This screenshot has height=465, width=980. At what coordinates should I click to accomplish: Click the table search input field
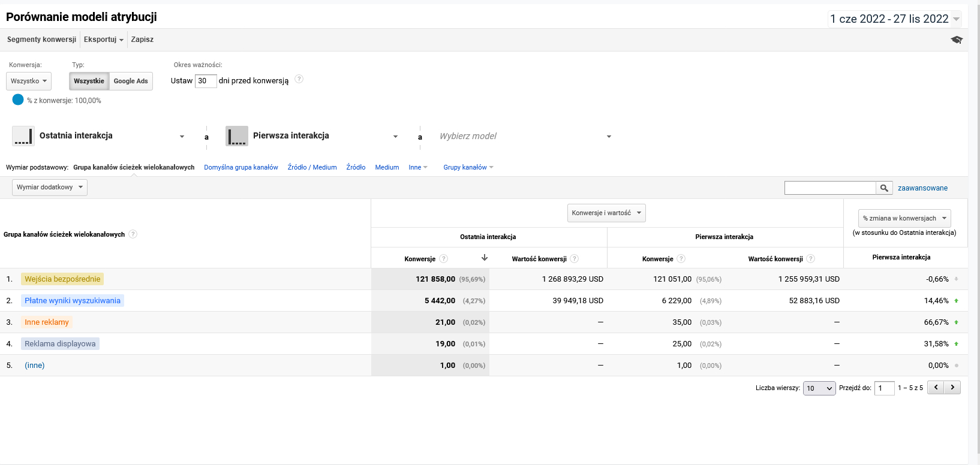click(x=830, y=188)
